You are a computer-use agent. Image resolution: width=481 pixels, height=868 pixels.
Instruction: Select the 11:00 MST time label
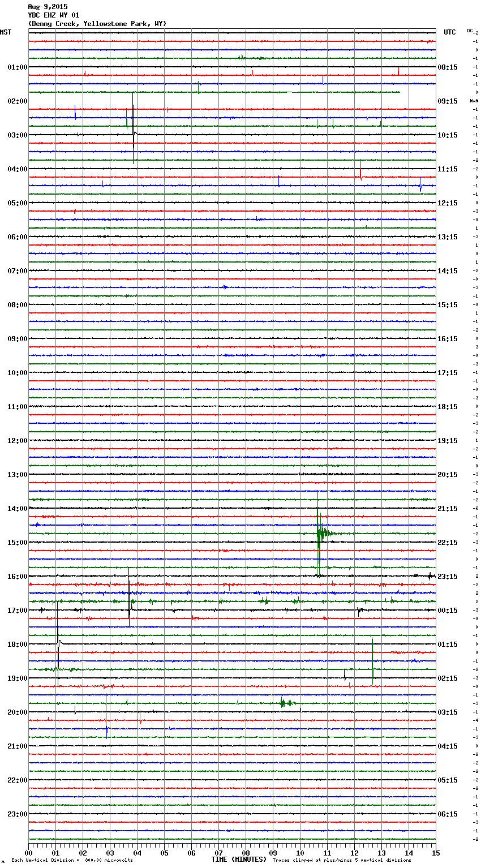point(18,407)
